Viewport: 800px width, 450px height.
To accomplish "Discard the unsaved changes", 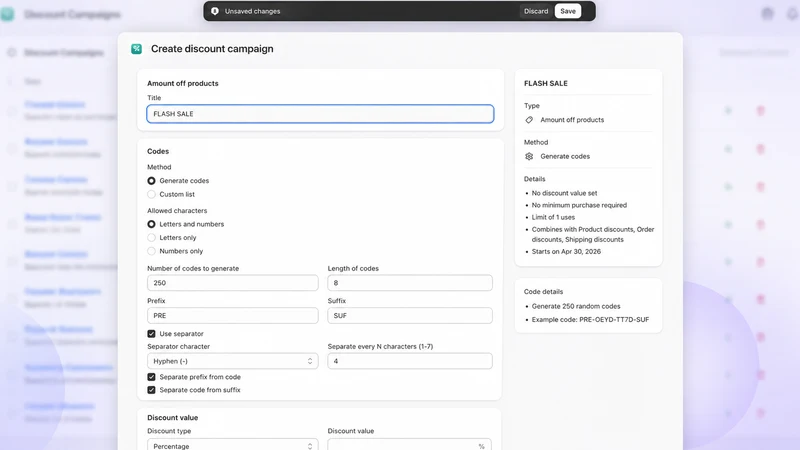I will (536, 11).
